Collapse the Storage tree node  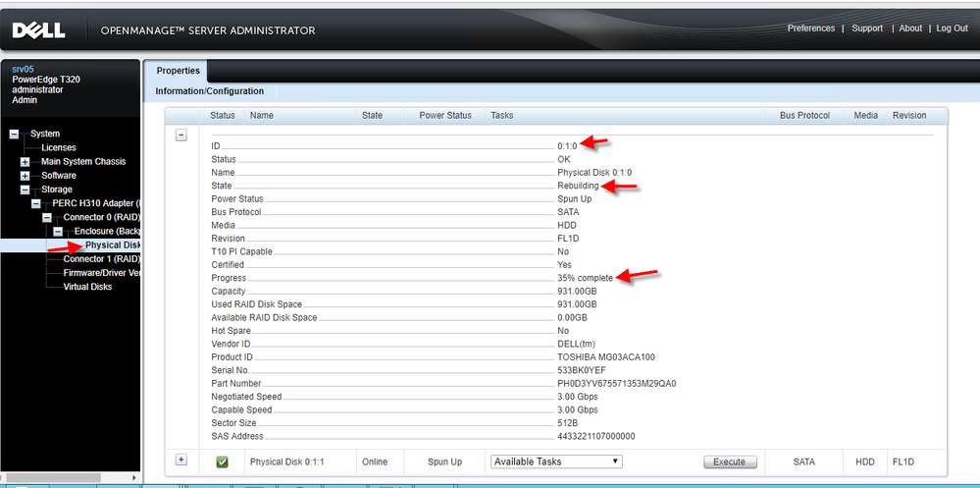click(25, 190)
